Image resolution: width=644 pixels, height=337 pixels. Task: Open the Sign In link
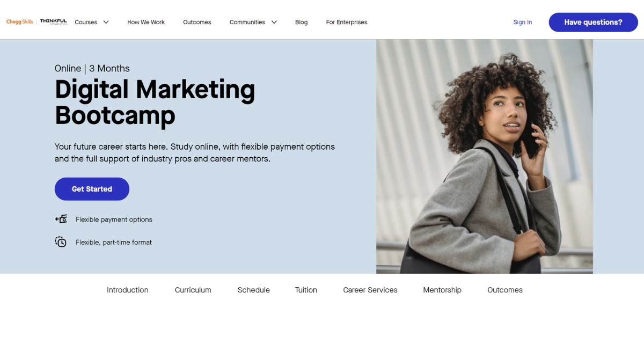(x=522, y=22)
